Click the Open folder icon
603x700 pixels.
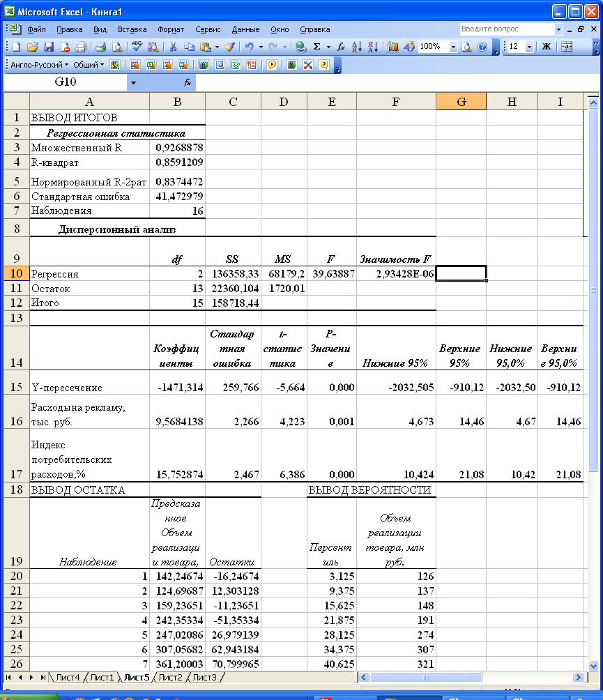click(33, 47)
